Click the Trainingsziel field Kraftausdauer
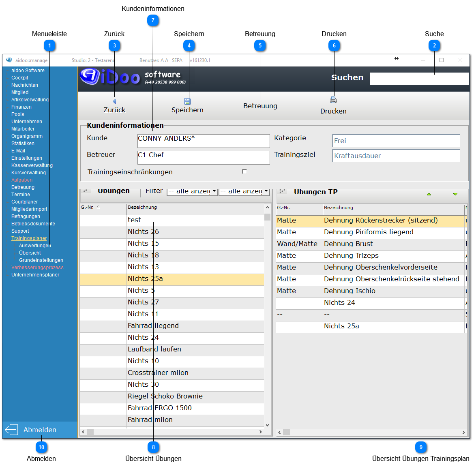476x469 pixels. [396, 156]
